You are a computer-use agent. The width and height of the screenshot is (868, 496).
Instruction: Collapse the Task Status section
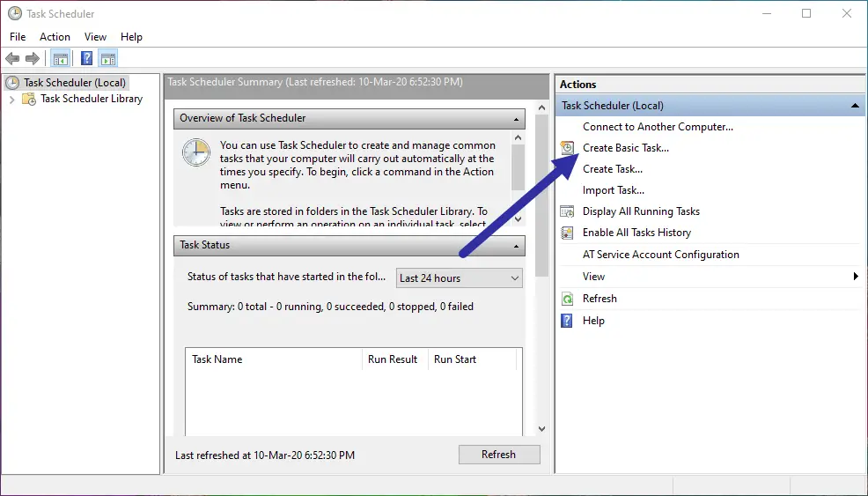pos(516,246)
